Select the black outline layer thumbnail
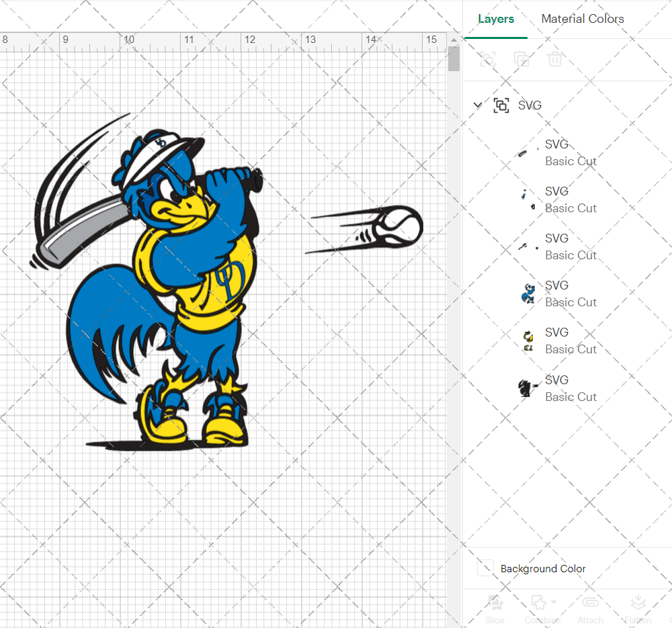672x628 pixels. pos(528,388)
